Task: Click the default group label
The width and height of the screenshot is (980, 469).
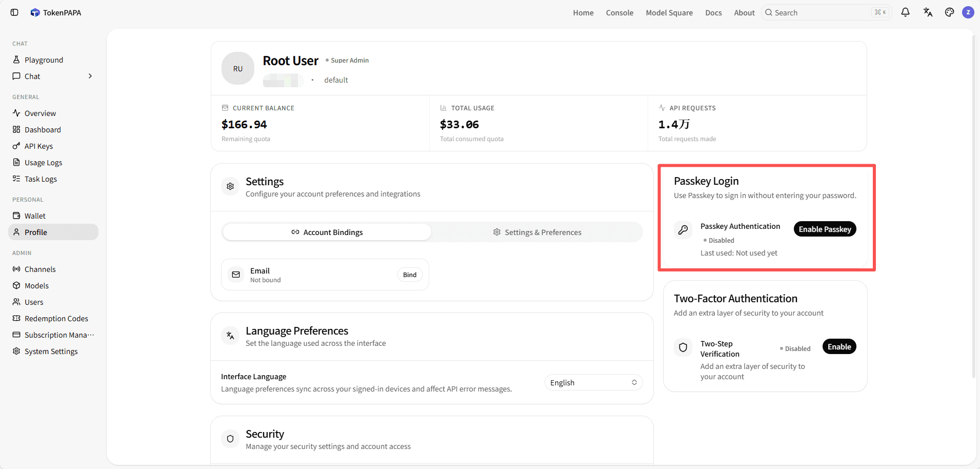Action: 336,80
